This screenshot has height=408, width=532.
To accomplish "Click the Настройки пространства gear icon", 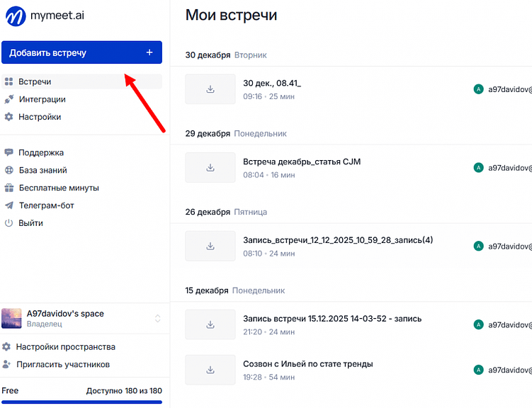I will [x=6, y=346].
